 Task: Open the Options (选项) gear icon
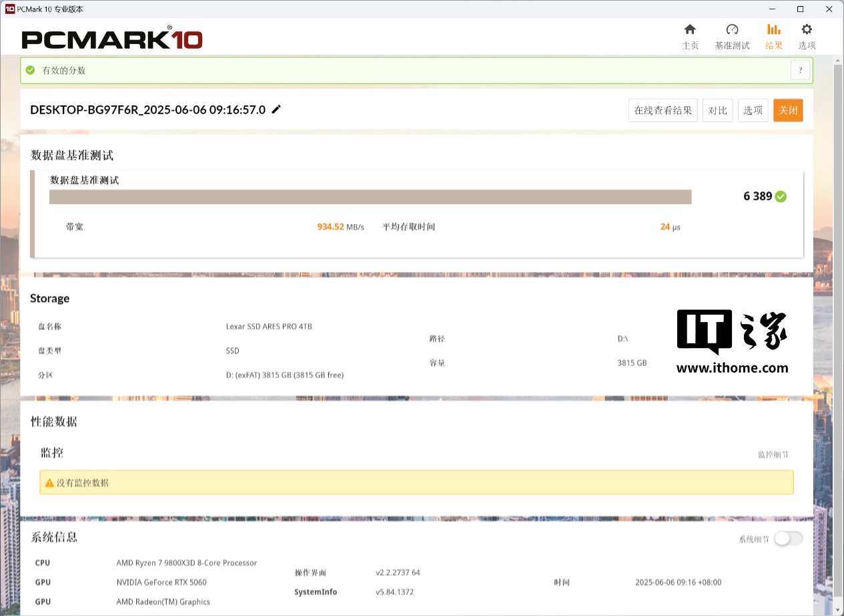click(x=807, y=30)
